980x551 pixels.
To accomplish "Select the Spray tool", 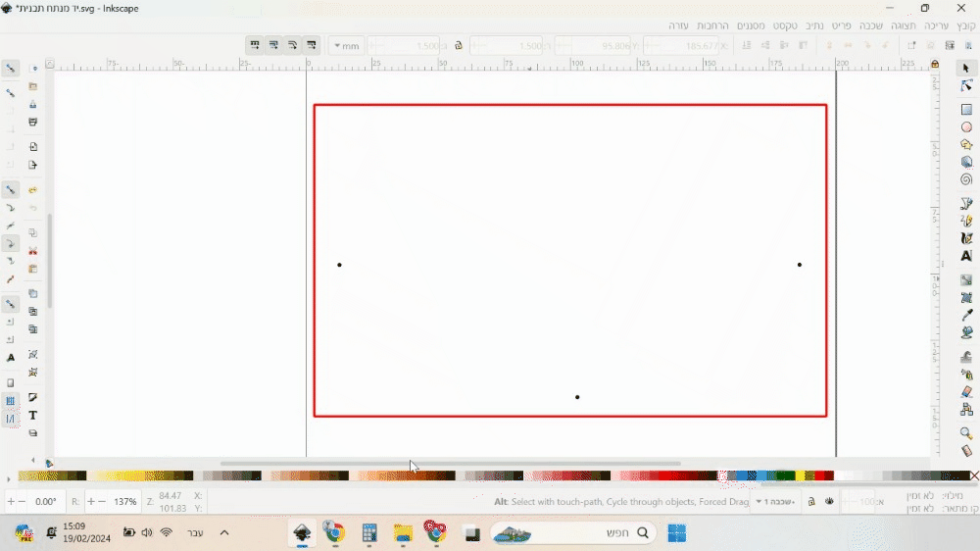I will click(966, 375).
